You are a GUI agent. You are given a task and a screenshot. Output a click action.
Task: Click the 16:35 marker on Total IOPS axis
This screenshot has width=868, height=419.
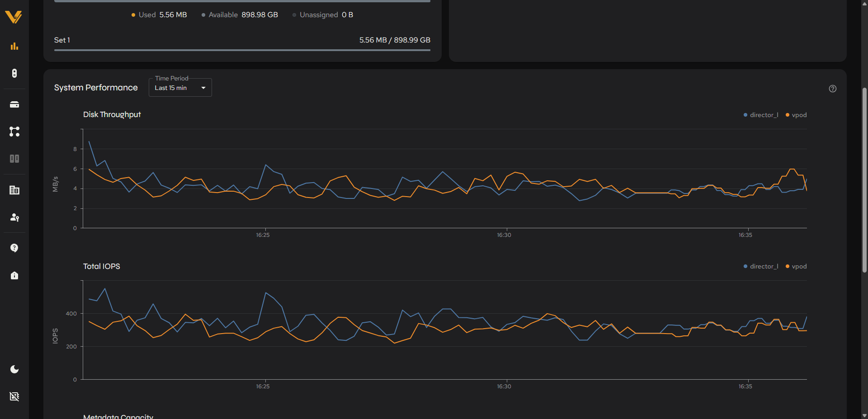tap(745, 386)
